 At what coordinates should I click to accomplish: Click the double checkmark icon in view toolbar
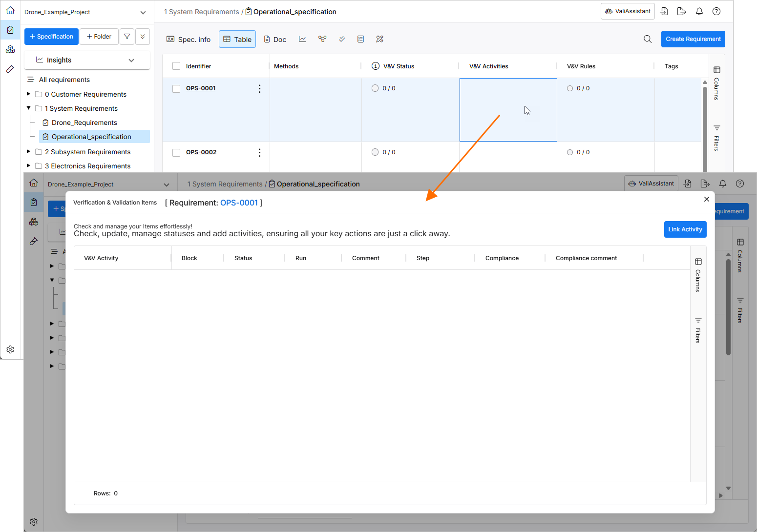342,39
